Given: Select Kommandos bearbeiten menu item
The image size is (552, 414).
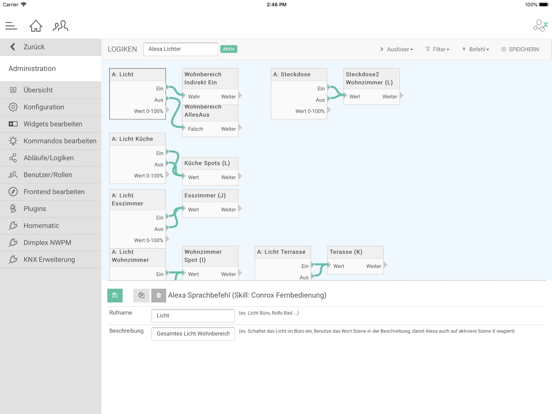Looking at the screenshot, I should click(x=51, y=141).
